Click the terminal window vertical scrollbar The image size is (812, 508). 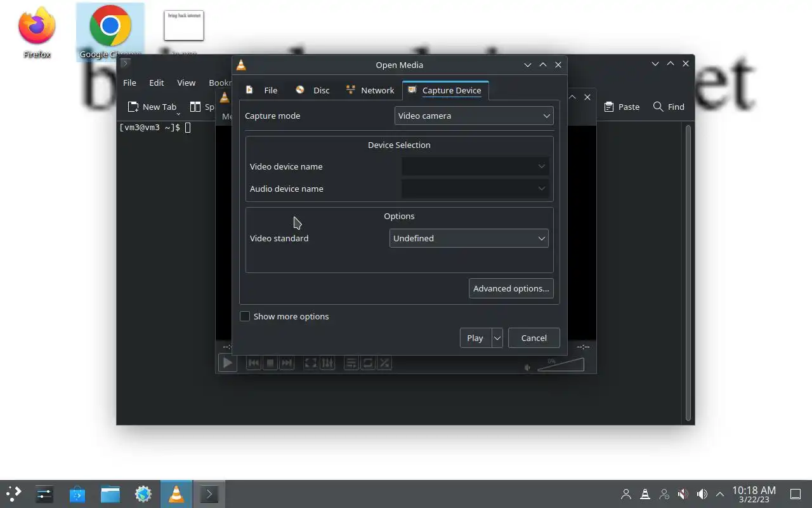click(688, 272)
